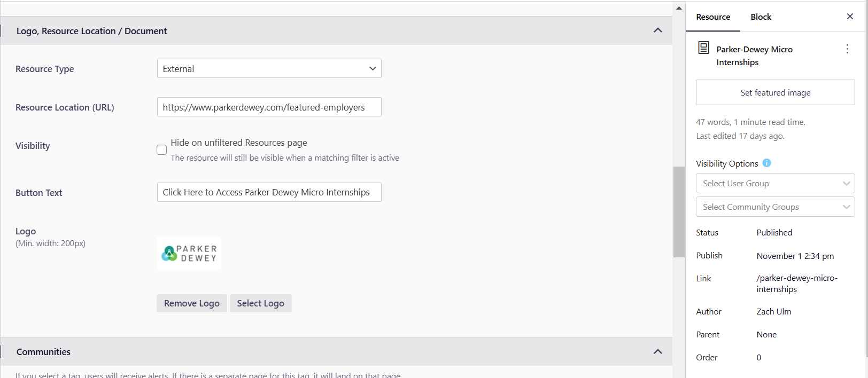868x378 pixels.
Task: Click the vertical scrollbar thumb
Action: 679,211
